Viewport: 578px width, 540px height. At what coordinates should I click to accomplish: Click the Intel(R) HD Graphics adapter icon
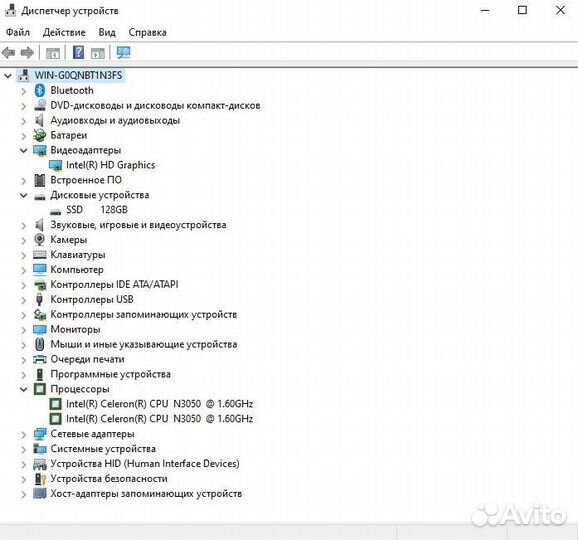pyautogui.click(x=55, y=165)
